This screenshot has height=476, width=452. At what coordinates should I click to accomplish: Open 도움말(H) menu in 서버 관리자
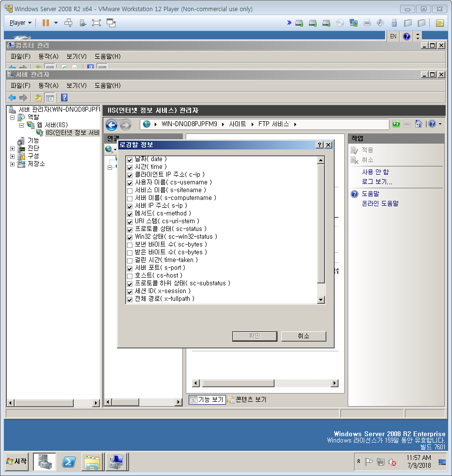(x=108, y=85)
